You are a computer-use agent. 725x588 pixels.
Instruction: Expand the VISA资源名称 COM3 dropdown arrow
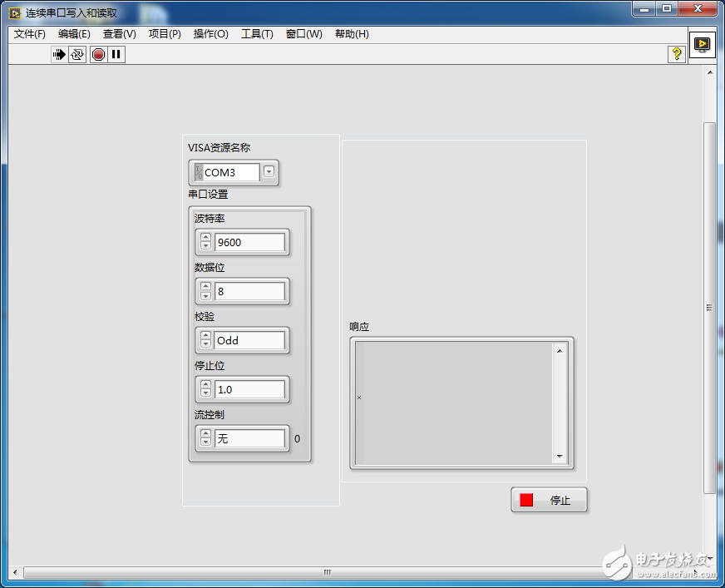(x=269, y=171)
